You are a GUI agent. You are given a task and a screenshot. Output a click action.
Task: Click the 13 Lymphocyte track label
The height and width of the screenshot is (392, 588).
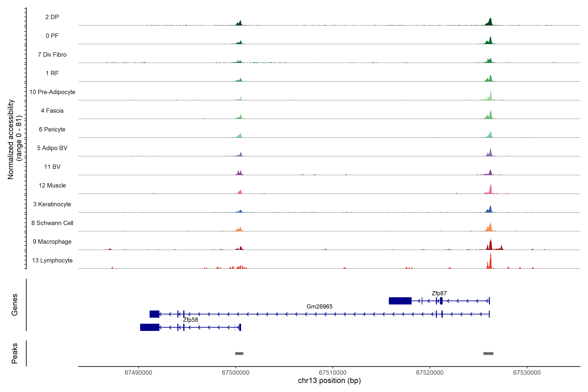click(52, 260)
